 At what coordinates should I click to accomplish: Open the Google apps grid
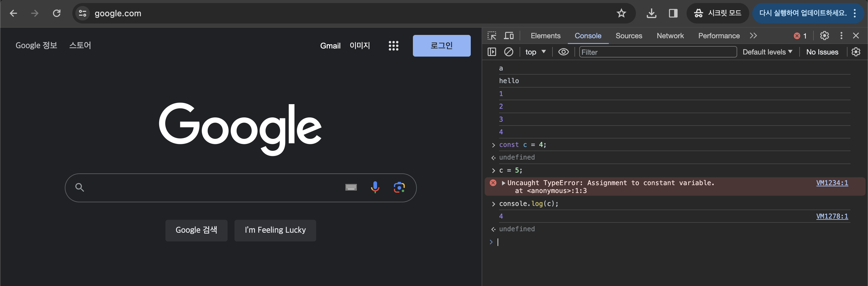coord(393,46)
